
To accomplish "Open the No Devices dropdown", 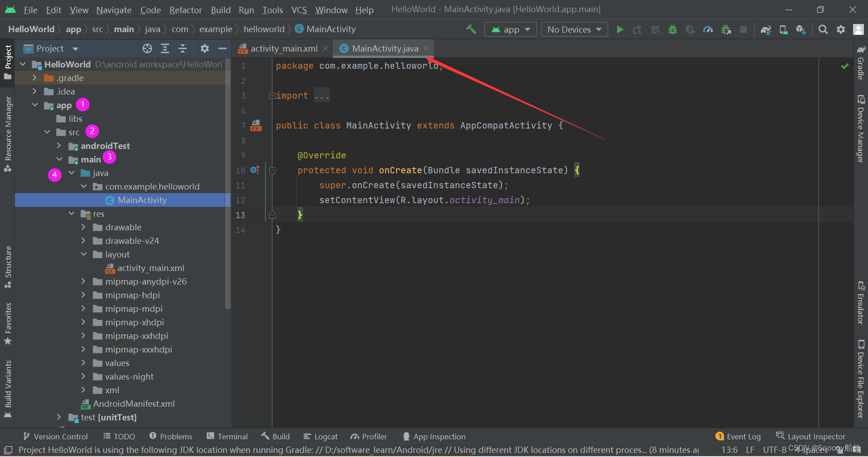I will pos(574,29).
